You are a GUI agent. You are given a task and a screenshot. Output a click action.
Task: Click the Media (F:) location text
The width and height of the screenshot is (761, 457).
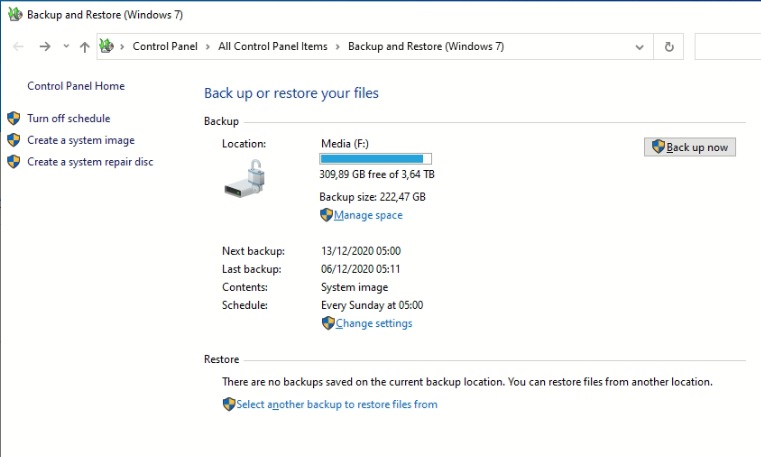pyautogui.click(x=345, y=144)
